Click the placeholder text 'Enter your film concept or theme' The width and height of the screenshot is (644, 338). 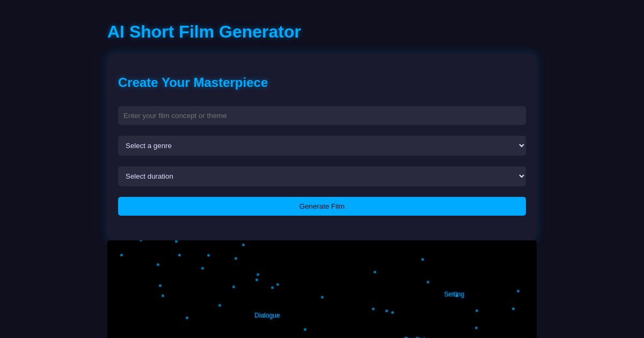pyautogui.click(x=175, y=115)
